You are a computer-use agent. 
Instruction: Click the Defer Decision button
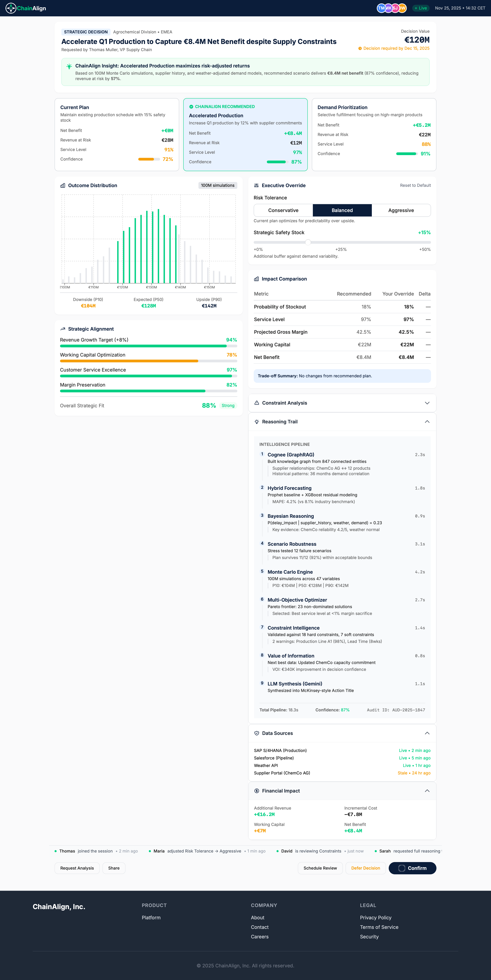(365, 868)
